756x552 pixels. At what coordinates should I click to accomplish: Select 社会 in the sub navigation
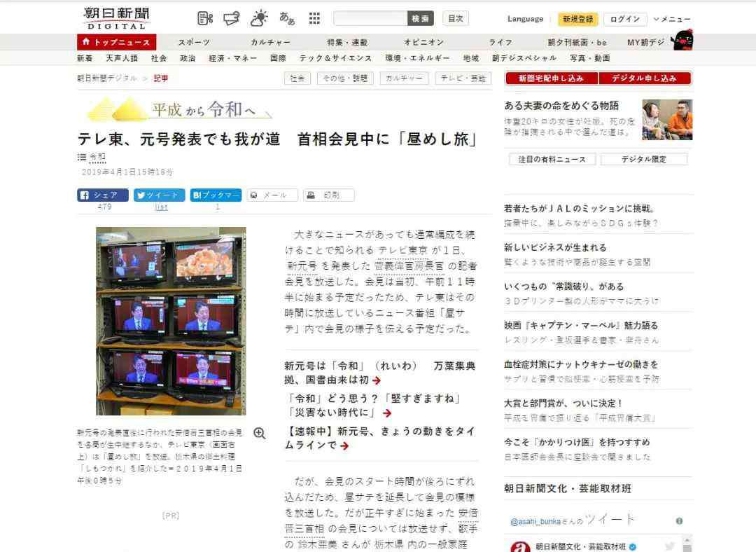tap(159, 58)
